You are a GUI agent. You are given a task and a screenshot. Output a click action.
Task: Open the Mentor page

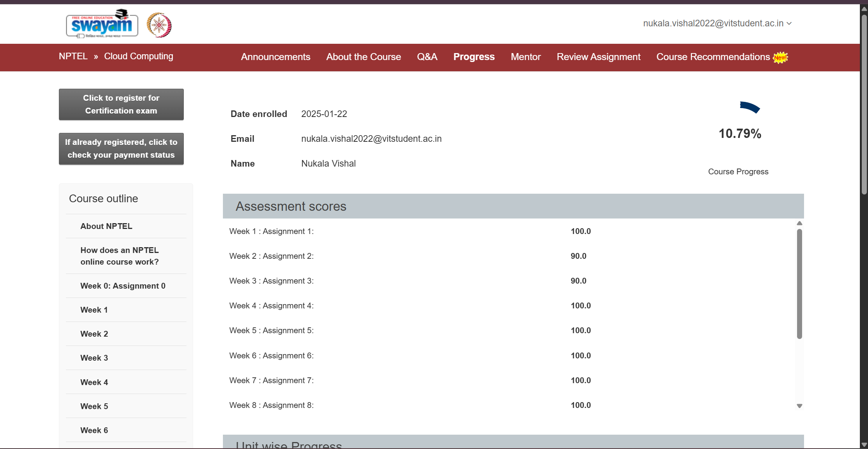click(x=525, y=57)
